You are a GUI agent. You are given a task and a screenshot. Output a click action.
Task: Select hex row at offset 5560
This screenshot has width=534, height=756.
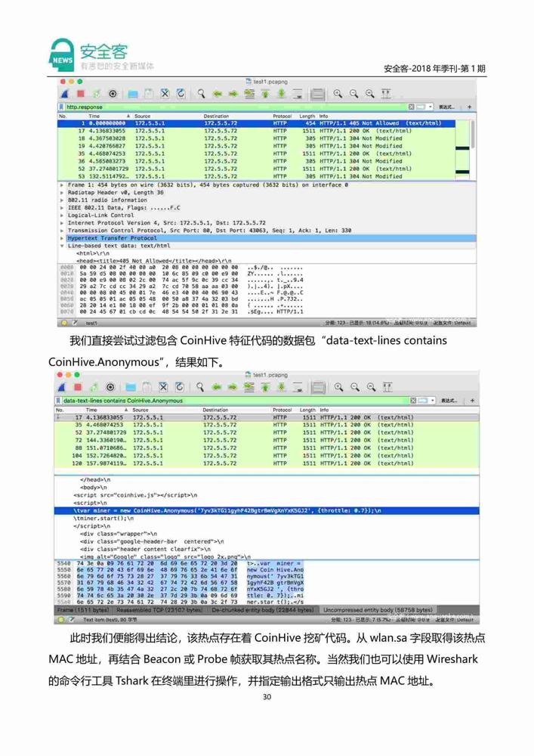point(181,576)
